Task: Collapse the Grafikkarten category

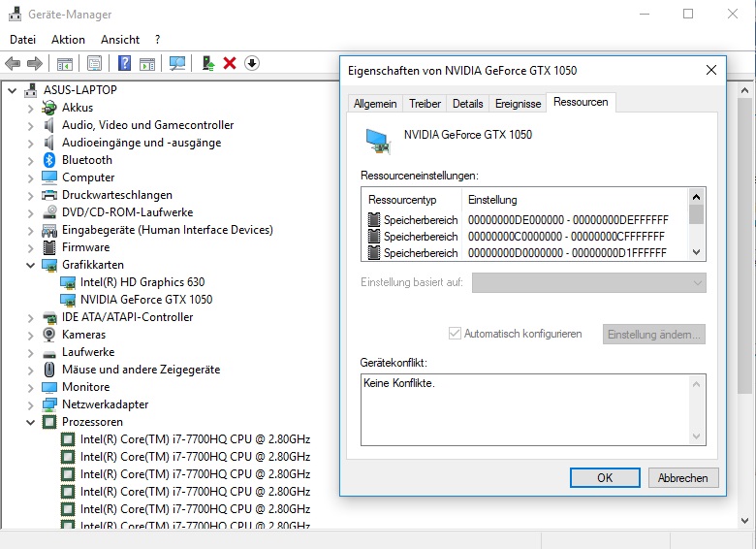Action: 30,265
